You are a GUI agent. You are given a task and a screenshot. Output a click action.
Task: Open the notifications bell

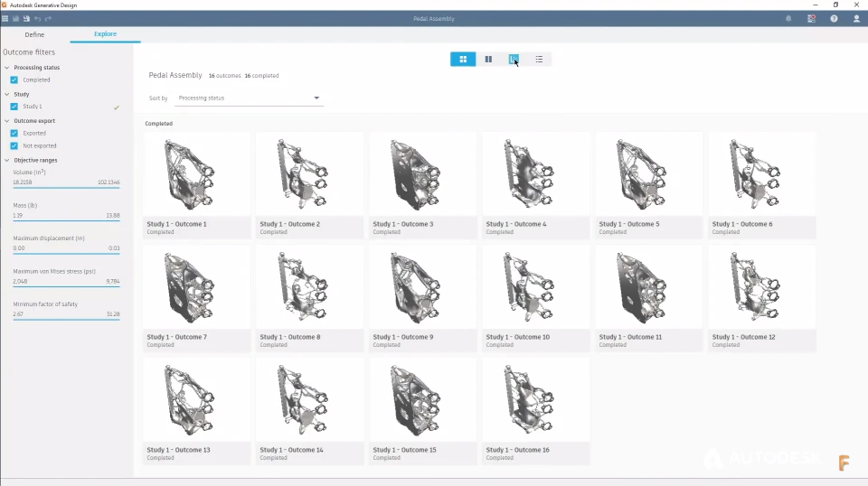pos(788,18)
